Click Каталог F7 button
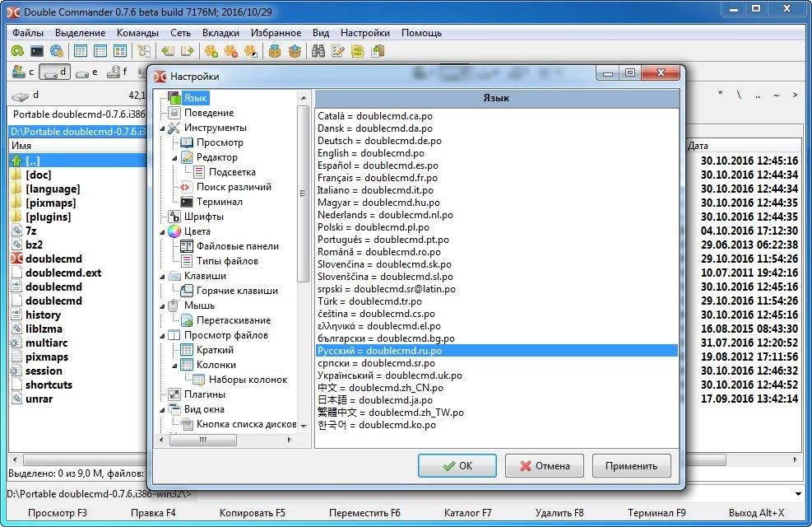 pyautogui.click(x=467, y=513)
